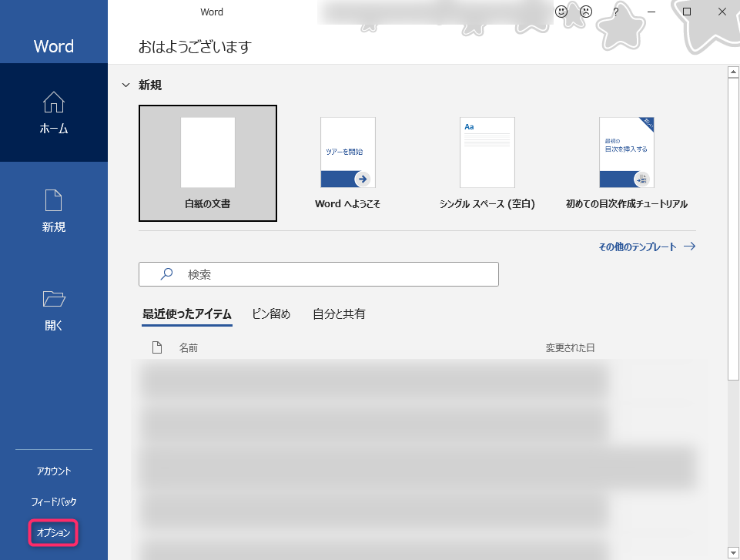Sort the list by 変更された日 column header

(570, 348)
